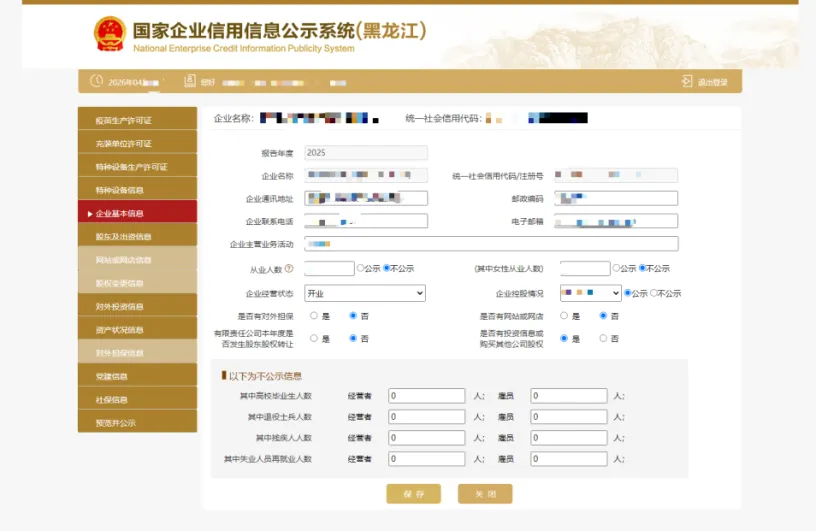This screenshot has width=816, height=531.
Task: Select 公示 for 企业控股情况
Action: (628, 293)
